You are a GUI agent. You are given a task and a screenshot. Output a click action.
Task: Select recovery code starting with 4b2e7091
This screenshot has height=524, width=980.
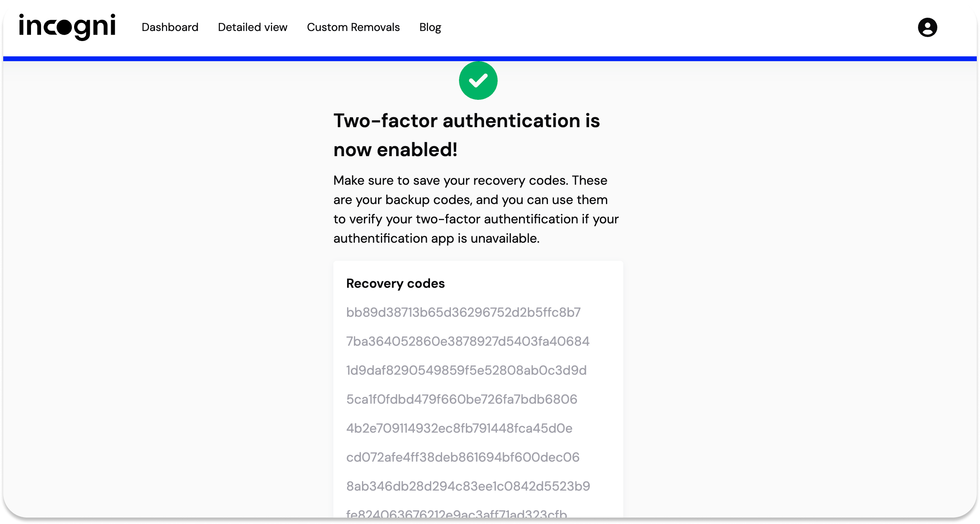[x=459, y=428]
